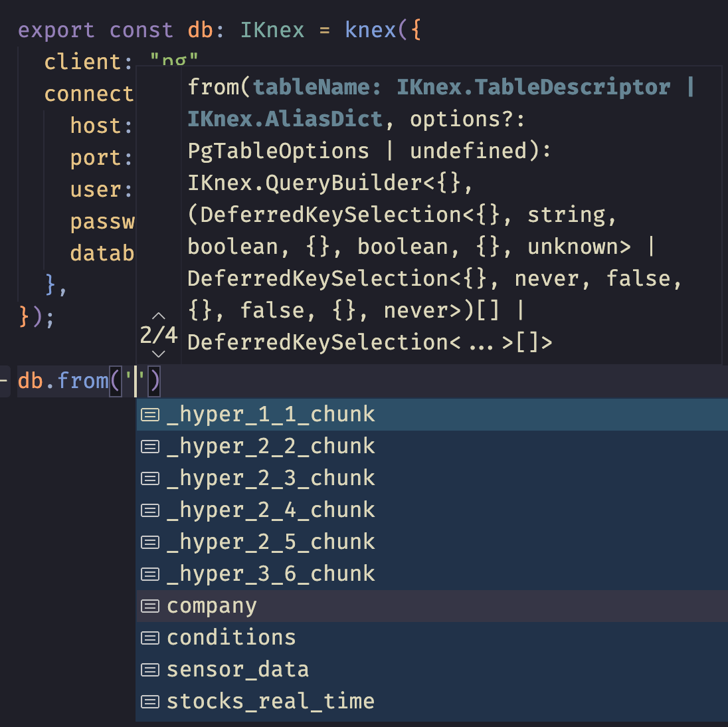Click the table icon beside _hyper_2_2_chunk

point(150,446)
